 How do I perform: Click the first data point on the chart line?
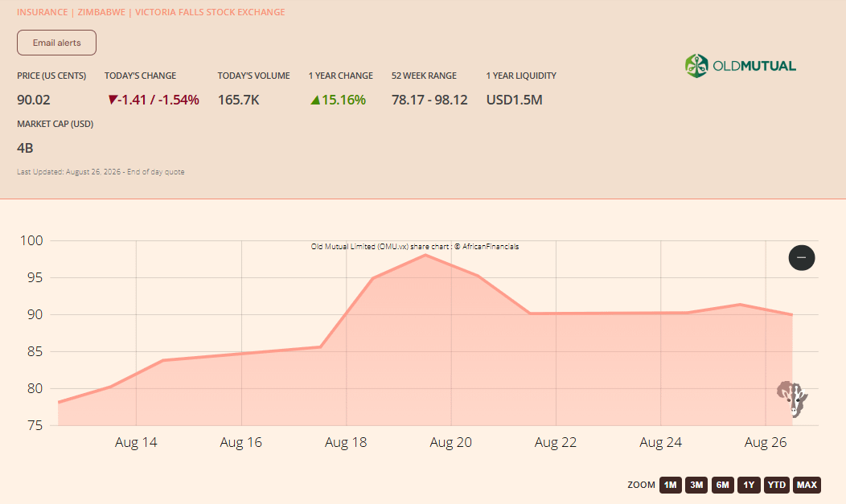coord(58,402)
